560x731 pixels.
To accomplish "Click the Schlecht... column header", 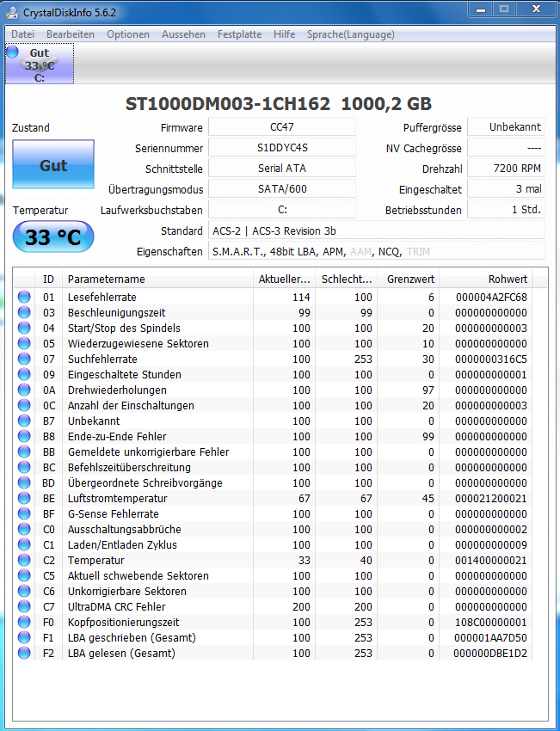I will 347,279.
